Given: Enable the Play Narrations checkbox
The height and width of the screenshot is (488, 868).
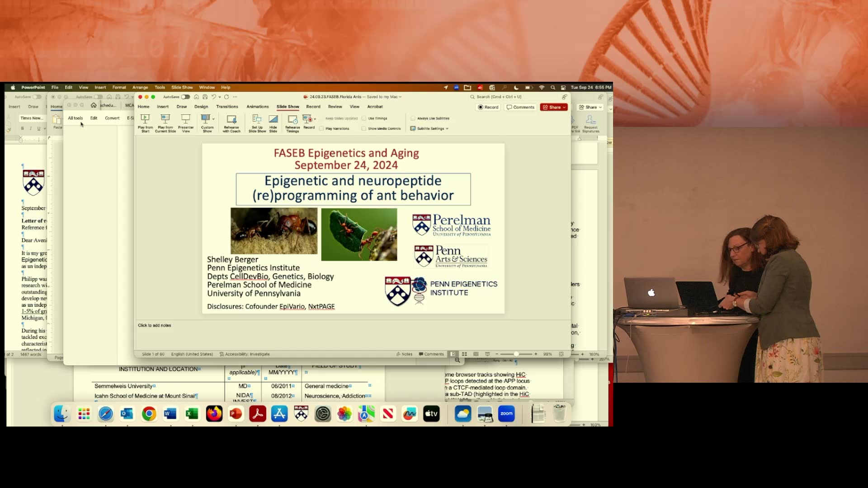Looking at the screenshot, I should (x=321, y=128).
